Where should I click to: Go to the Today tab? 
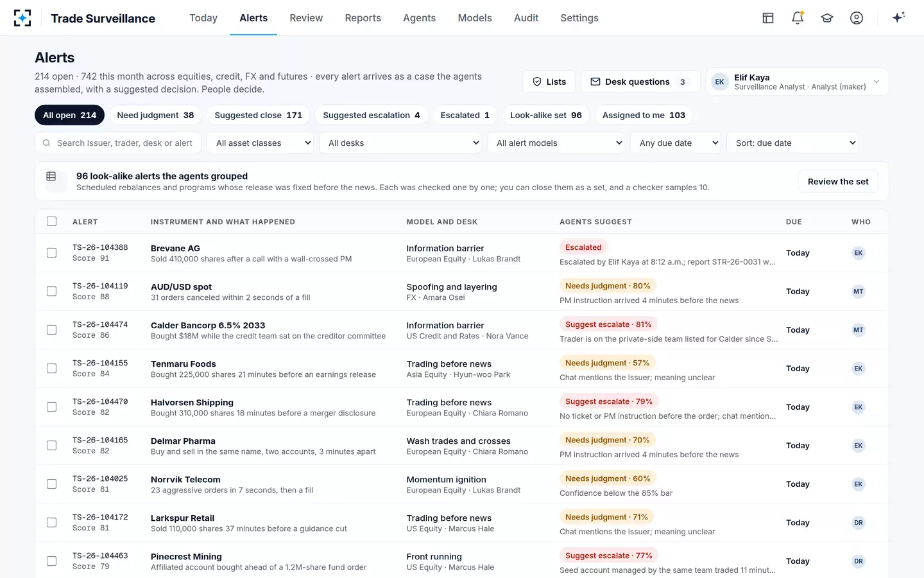(203, 18)
